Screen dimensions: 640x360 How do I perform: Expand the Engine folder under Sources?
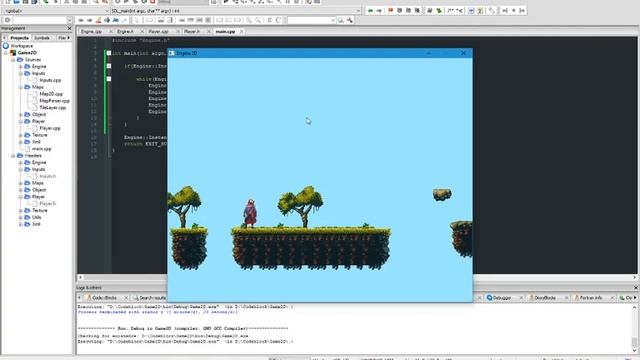click(20, 66)
